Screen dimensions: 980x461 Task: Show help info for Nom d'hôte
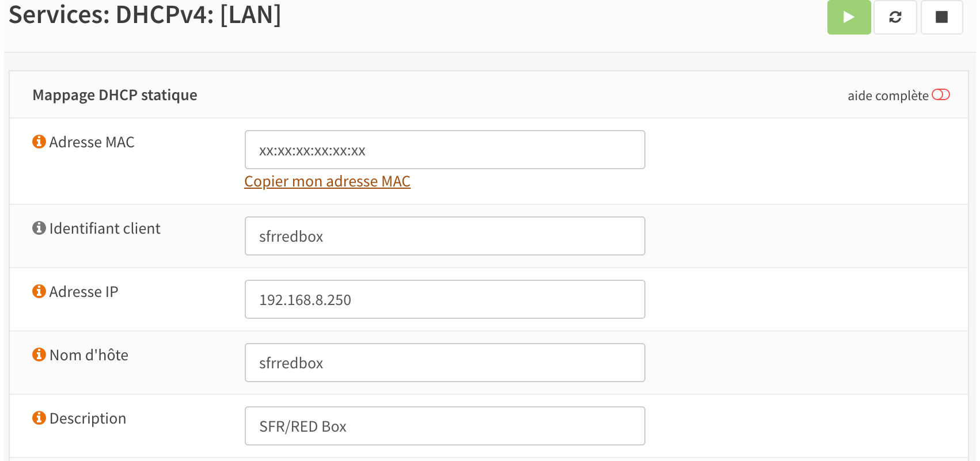[39, 355]
